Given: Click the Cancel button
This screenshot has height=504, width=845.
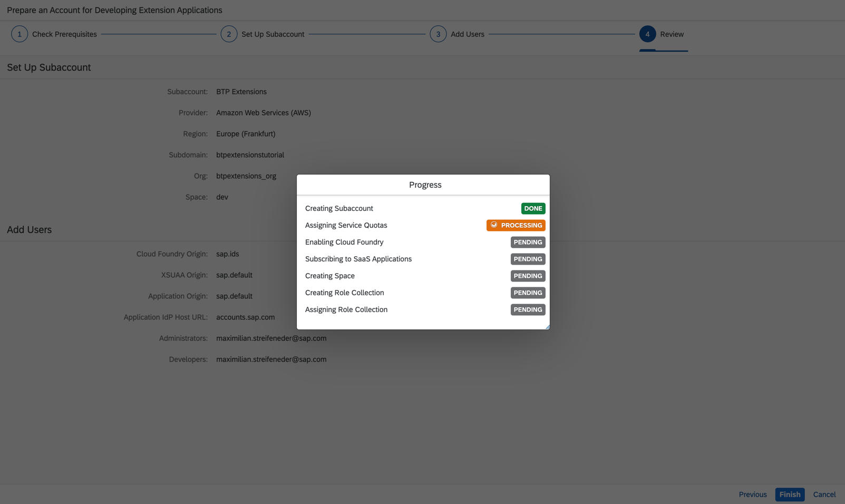Looking at the screenshot, I should [824, 495].
